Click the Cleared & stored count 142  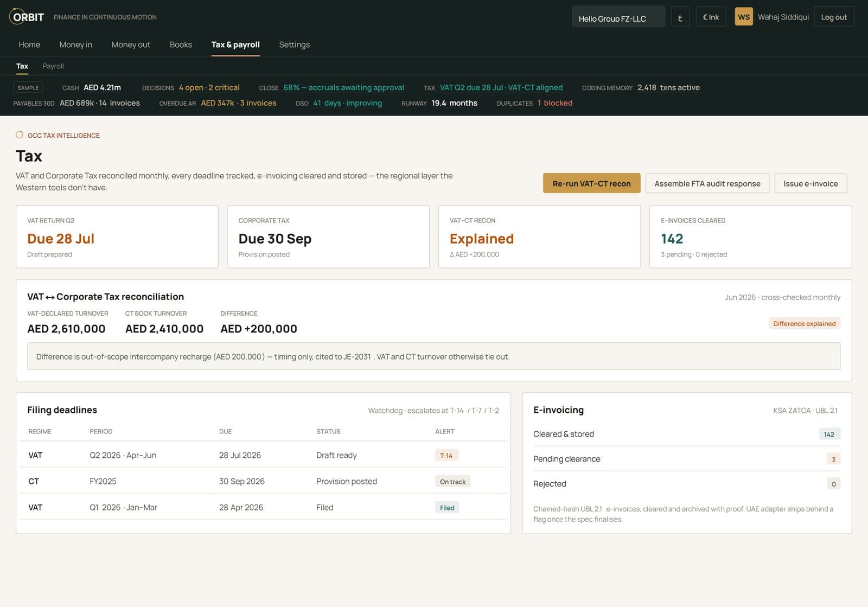pyautogui.click(x=829, y=434)
